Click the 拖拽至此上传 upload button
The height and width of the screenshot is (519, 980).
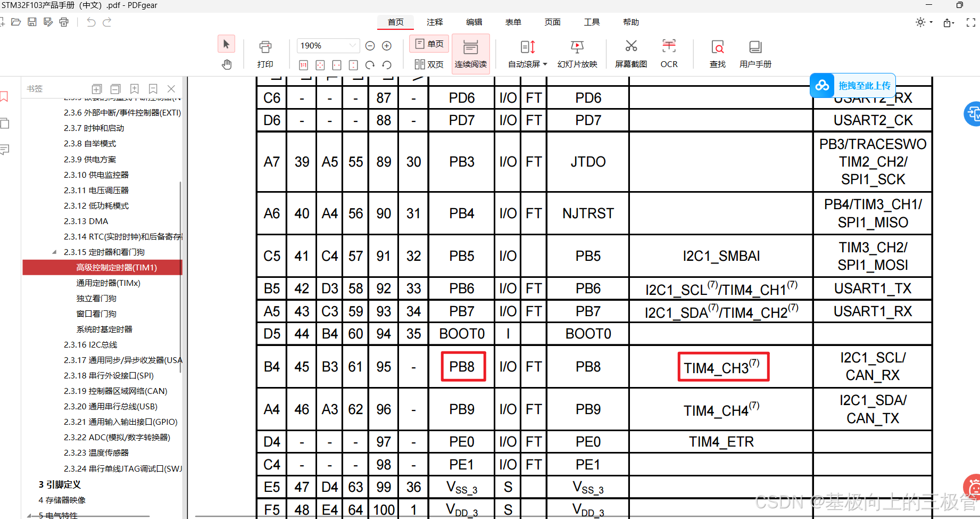tap(853, 85)
